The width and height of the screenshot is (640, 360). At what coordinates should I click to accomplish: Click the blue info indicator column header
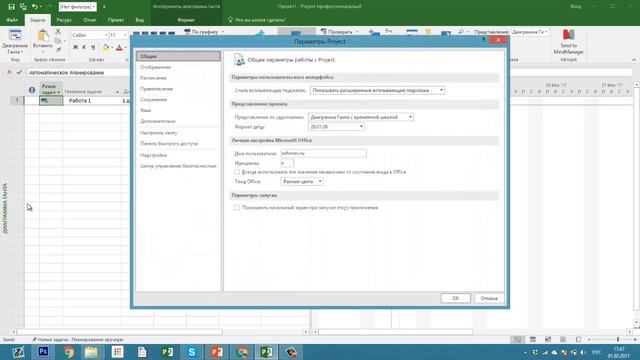pyautogui.click(x=32, y=90)
